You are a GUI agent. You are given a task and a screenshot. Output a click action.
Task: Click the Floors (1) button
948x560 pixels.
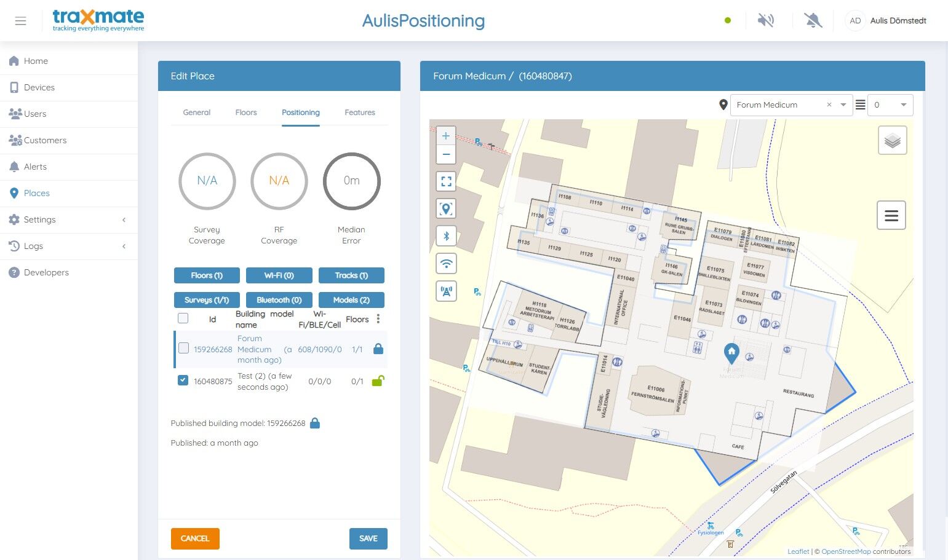[x=207, y=275]
